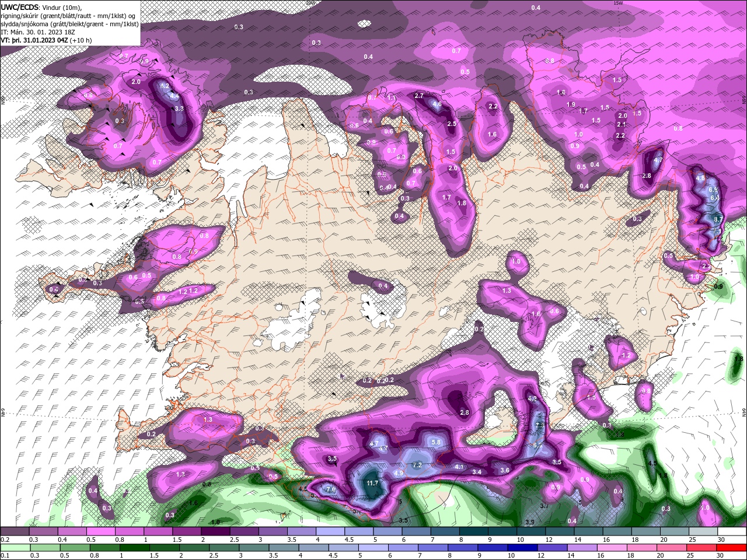Click the 4.9 value in the south
Viewport: 747px width, 560px height.
(x=399, y=473)
